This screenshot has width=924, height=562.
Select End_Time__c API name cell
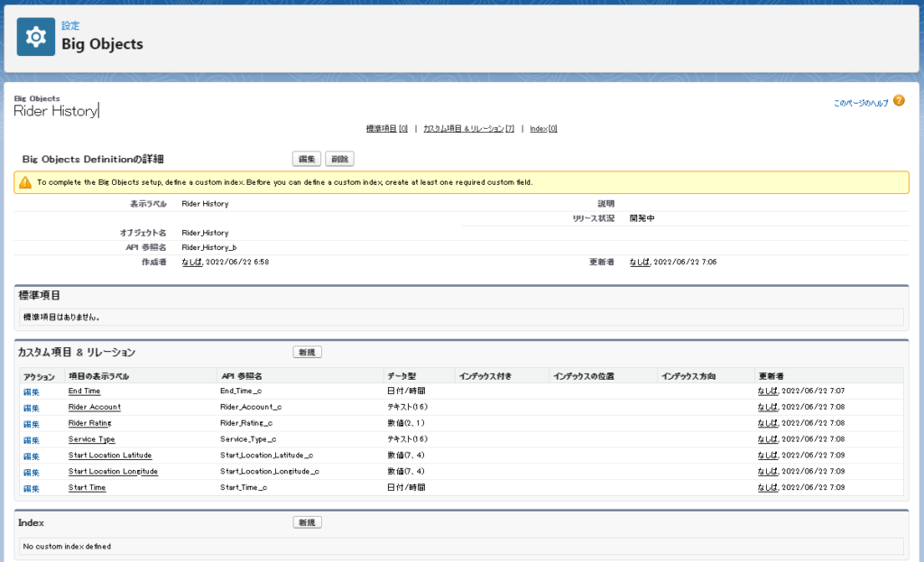(x=241, y=392)
